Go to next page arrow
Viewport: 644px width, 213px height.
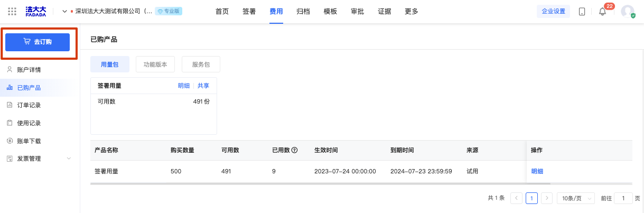(x=547, y=198)
